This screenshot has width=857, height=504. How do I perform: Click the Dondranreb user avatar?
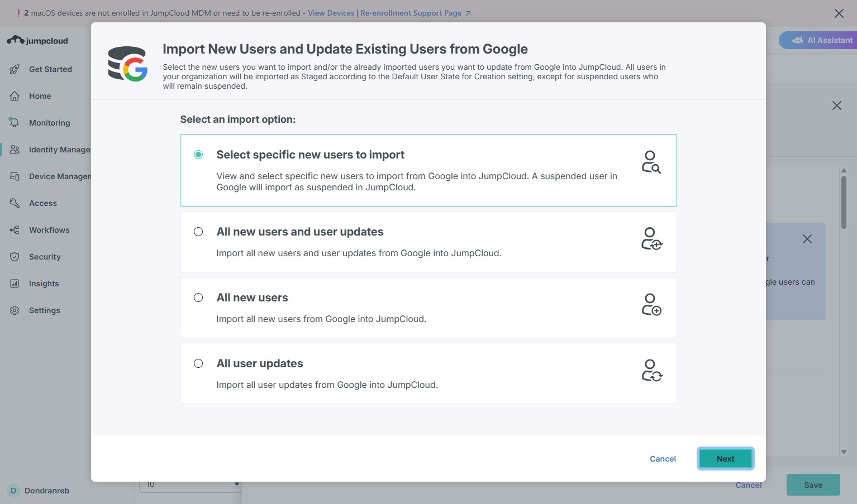tap(13, 491)
